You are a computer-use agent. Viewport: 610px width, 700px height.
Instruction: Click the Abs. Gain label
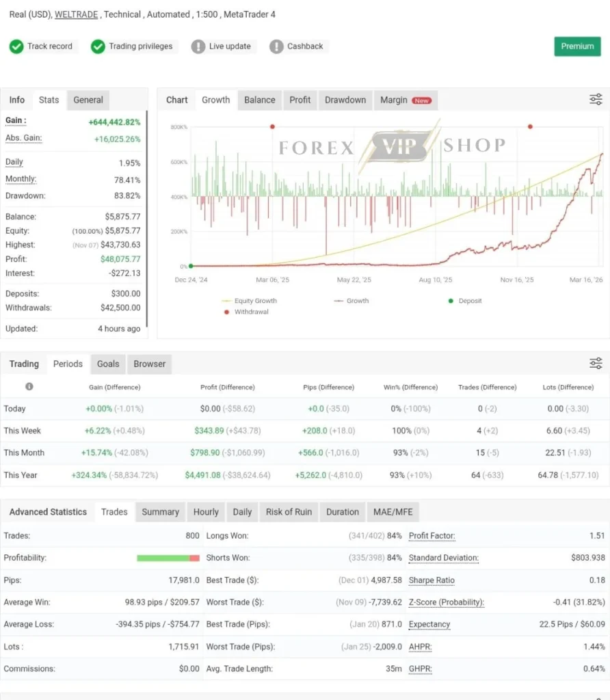[x=24, y=138]
